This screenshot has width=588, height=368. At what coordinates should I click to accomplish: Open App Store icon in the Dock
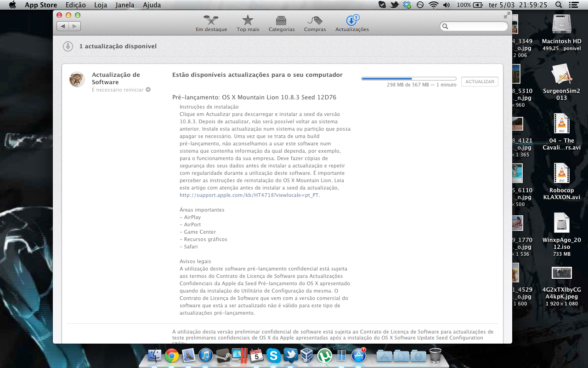358,356
